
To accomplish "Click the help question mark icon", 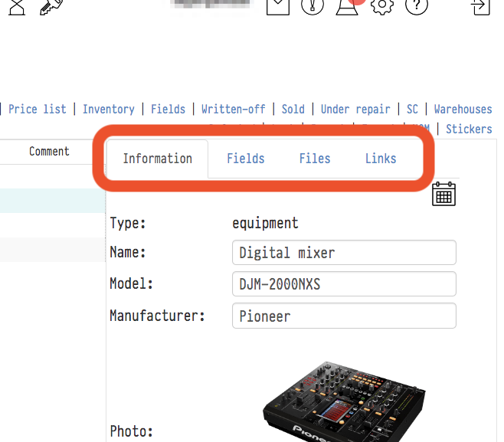I will coord(416,5).
